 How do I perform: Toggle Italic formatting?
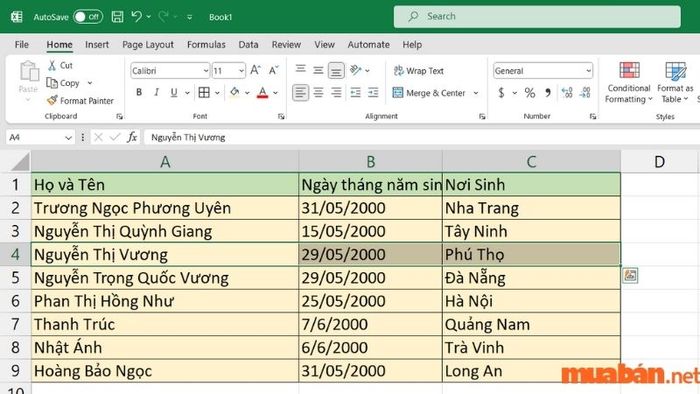156,92
